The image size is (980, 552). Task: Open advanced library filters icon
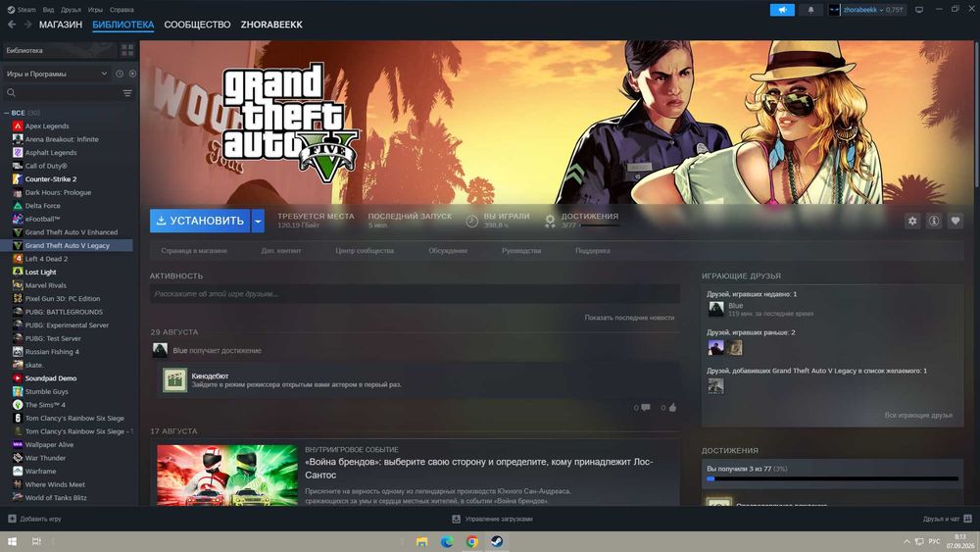[127, 93]
